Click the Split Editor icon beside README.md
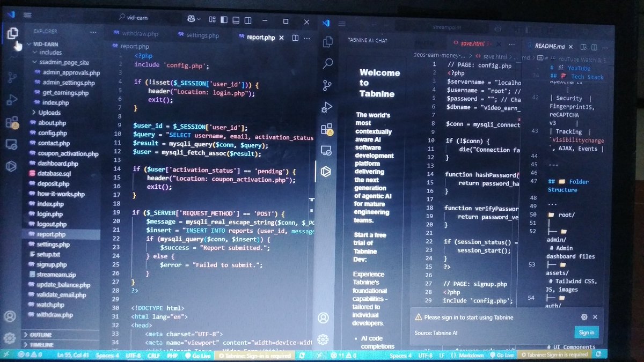This screenshot has height=362, width=644. [594, 47]
